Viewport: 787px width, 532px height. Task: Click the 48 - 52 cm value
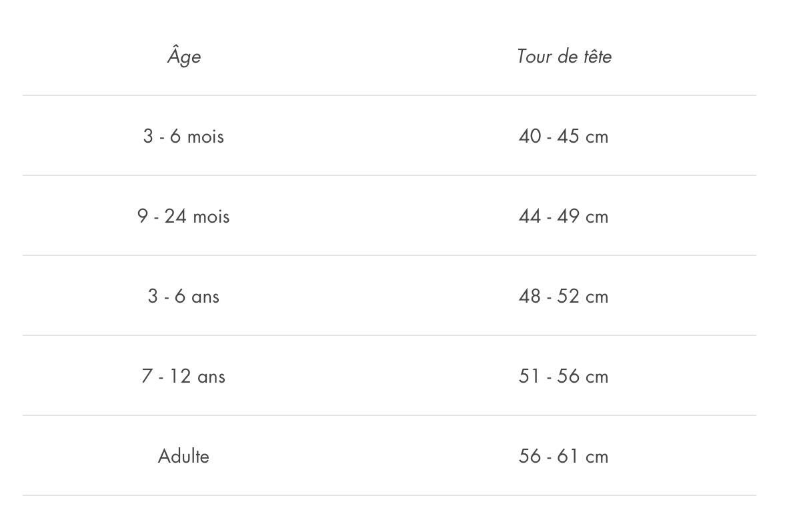[564, 297]
